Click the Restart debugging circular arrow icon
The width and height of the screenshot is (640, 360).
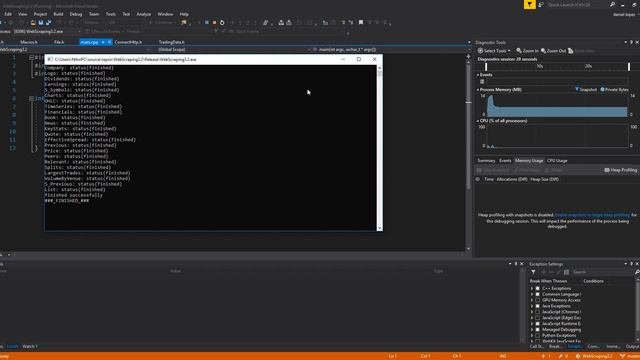(x=222, y=22)
